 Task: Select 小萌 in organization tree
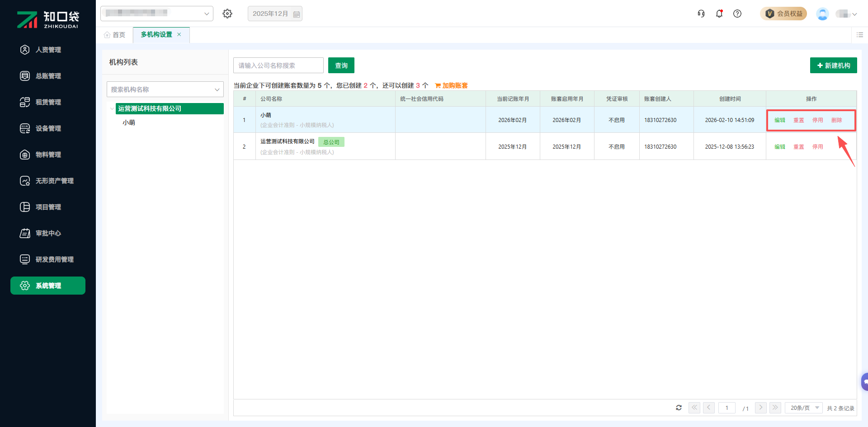pos(129,122)
